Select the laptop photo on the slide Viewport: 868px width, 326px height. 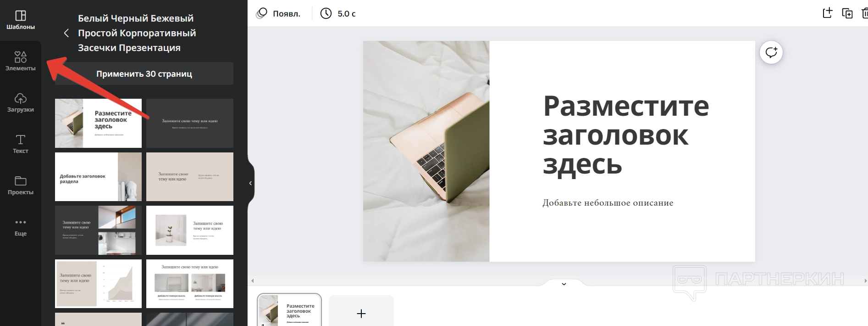click(x=426, y=151)
